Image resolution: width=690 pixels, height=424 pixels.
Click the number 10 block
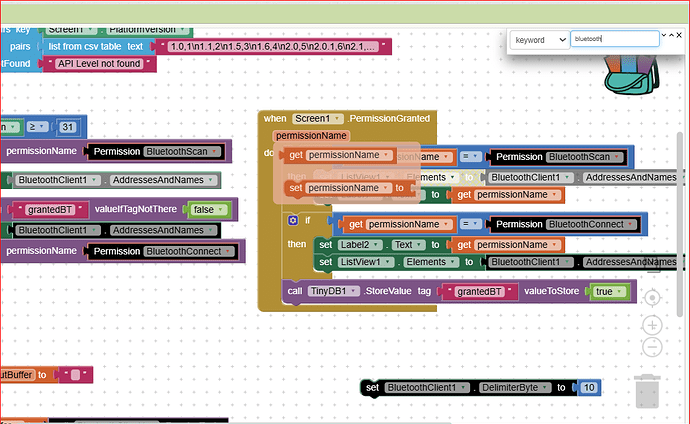pos(589,387)
